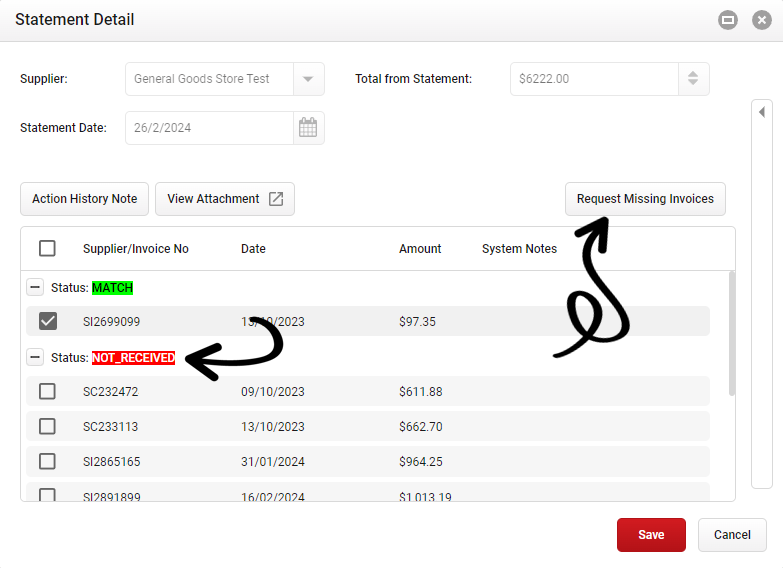Click the Request Missing Invoices button
Image resolution: width=783 pixels, height=568 pixels.
click(x=645, y=199)
